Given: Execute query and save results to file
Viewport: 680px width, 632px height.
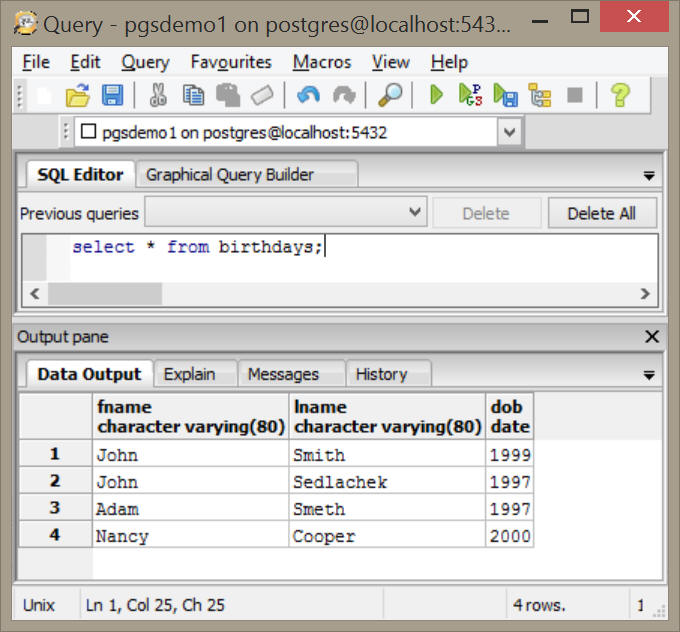Looking at the screenshot, I should 505,95.
